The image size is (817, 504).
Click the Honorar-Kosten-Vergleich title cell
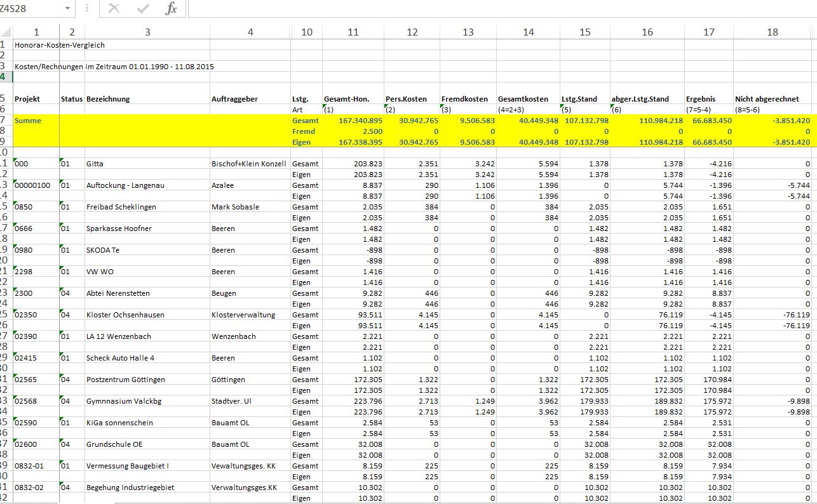pos(60,45)
